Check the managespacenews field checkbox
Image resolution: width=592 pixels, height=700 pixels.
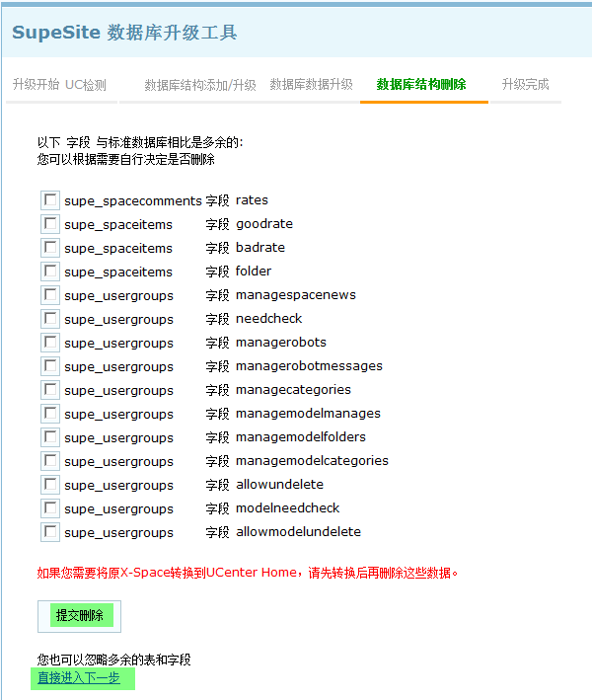click(50, 295)
